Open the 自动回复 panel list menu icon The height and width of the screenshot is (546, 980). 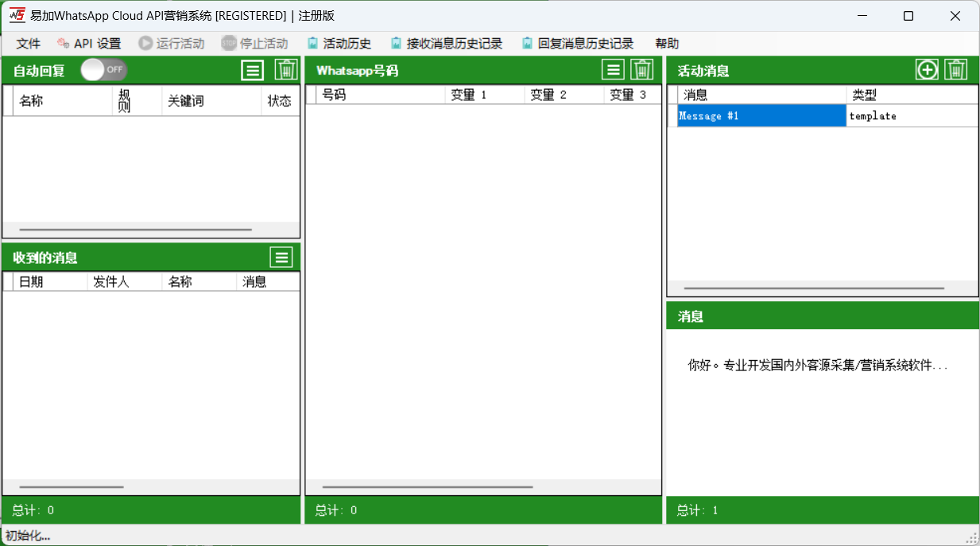point(253,70)
